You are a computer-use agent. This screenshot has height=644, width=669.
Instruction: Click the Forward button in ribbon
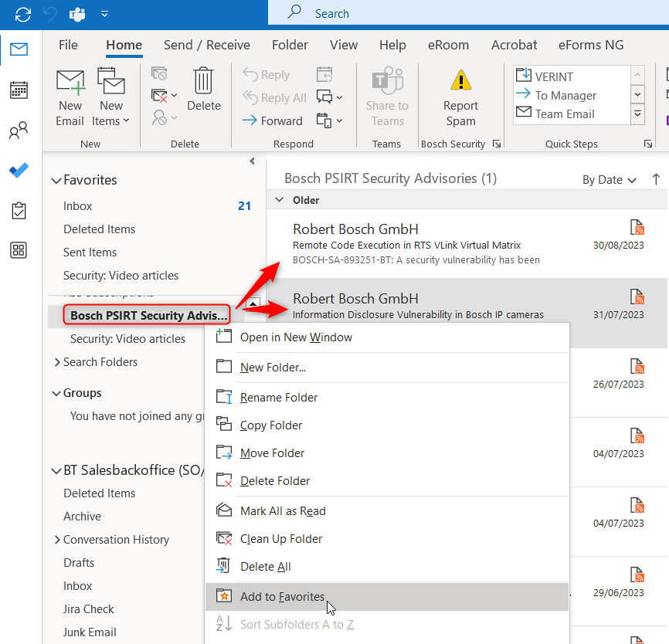[x=272, y=120]
